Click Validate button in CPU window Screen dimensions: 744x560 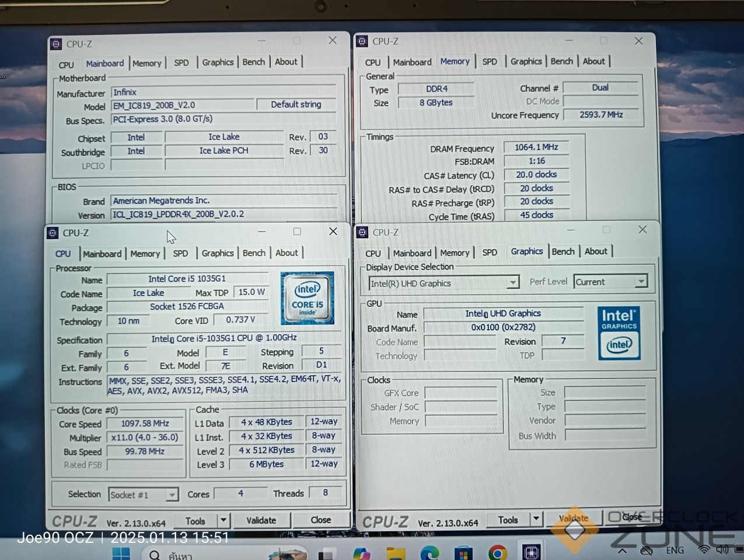(x=261, y=520)
